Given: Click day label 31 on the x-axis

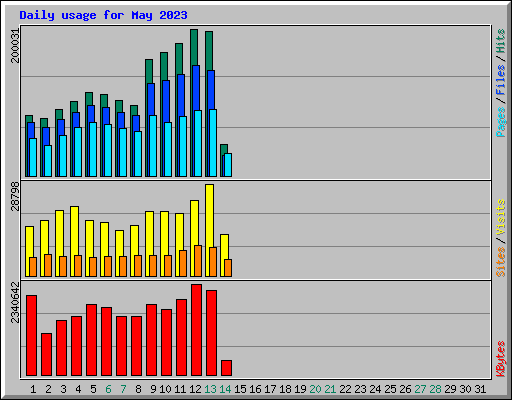Looking at the screenshot, I should click(x=480, y=389).
